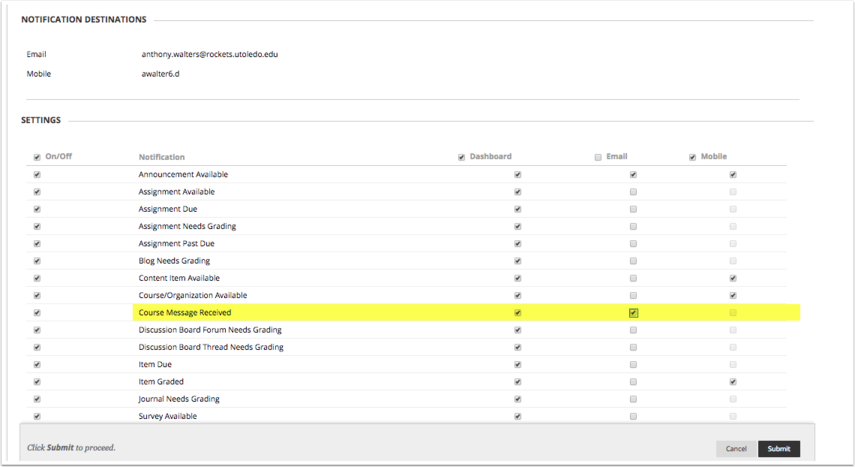The height and width of the screenshot is (467, 855).
Task: Toggle On/Off for Assignment Past Due
Action: point(37,243)
